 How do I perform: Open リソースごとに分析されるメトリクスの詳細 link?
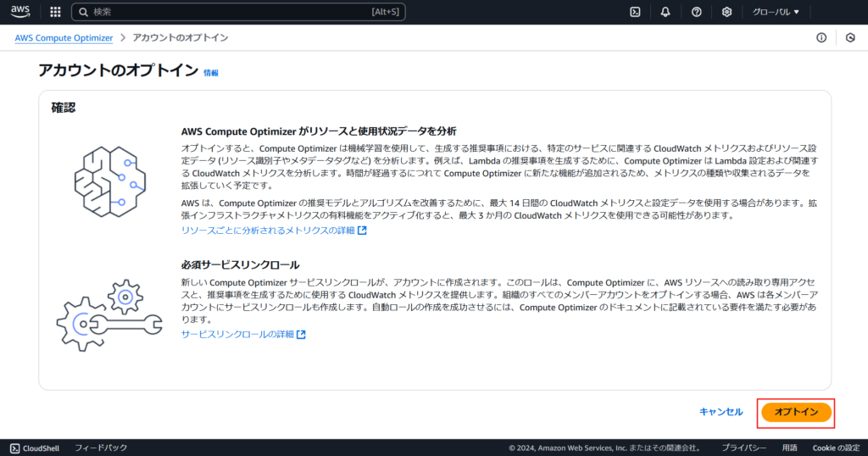coord(268,231)
